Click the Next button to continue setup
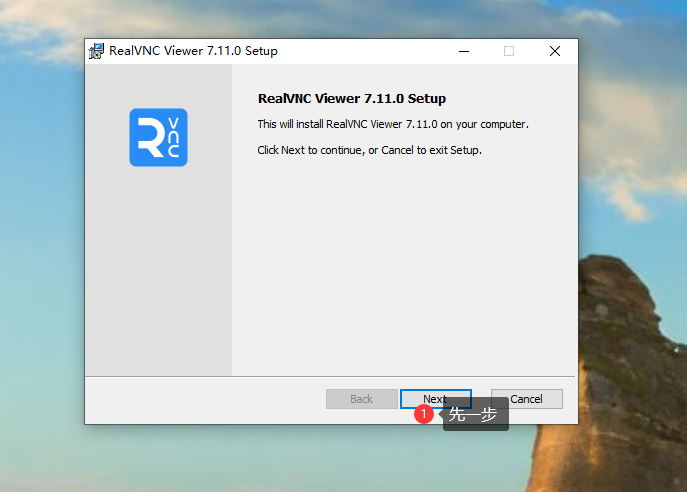The image size is (687, 492). point(436,399)
